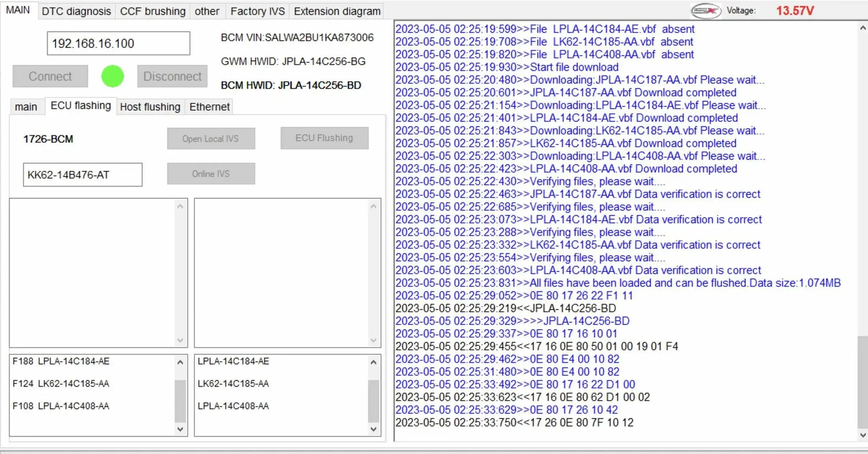The width and height of the screenshot is (868, 454).
Task: Click the ECU Flushing button
Action: point(324,138)
